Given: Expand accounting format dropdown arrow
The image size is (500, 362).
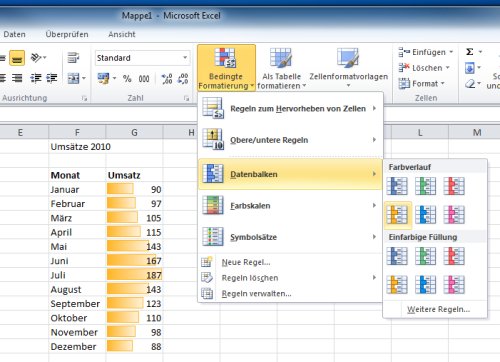Looking at the screenshot, I should coord(114,79).
